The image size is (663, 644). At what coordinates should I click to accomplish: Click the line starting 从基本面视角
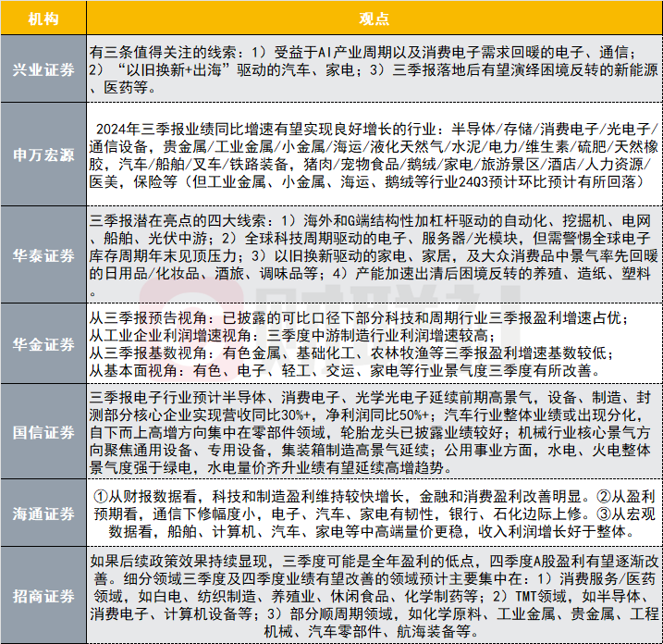345,371
